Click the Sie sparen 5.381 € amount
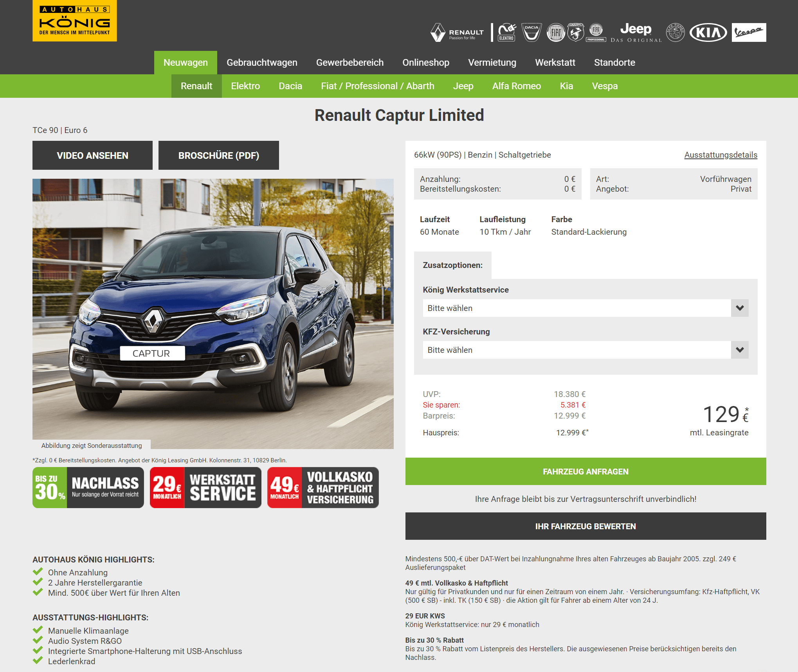Screen dimensions: 798x672 click(x=573, y=405)
